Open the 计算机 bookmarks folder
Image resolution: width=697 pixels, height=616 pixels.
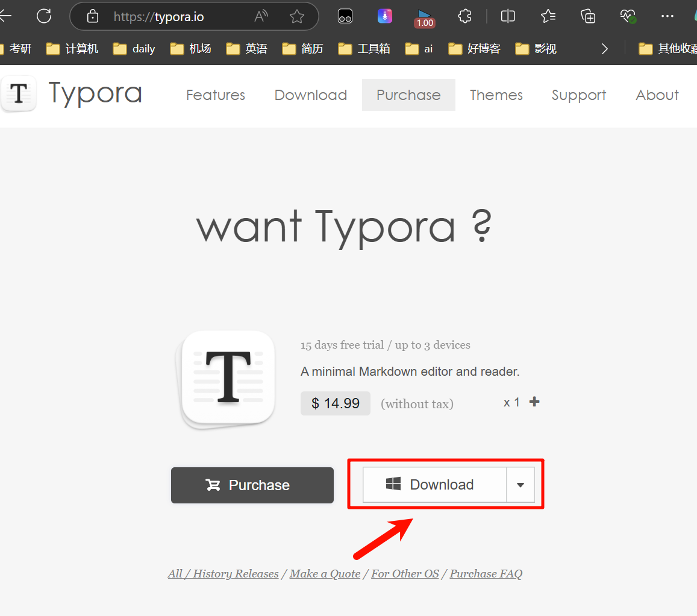[72, 48]
